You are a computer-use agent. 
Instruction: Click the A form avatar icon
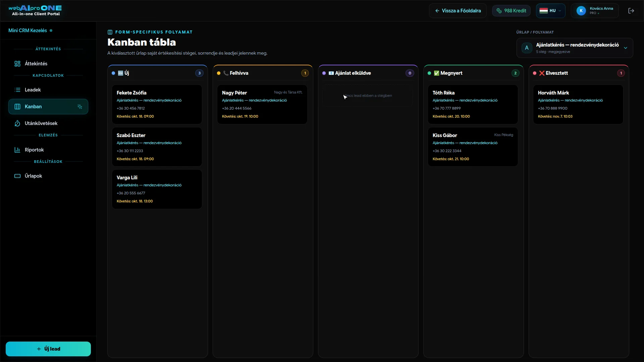click(527, 48)
